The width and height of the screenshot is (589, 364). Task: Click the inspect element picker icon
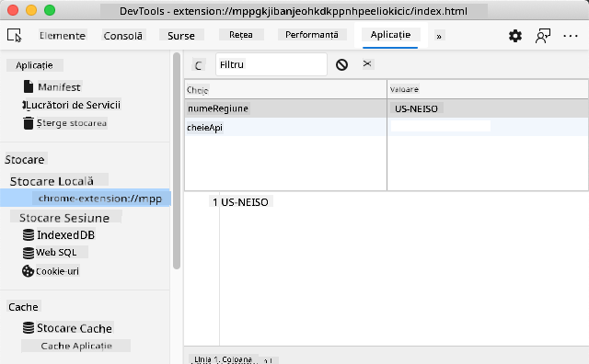15,36
